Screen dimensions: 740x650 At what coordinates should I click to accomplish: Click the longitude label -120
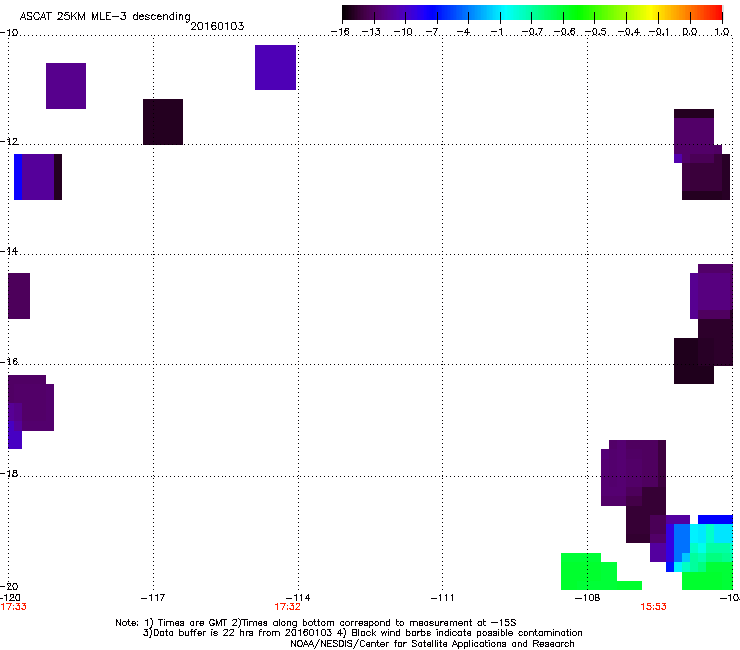click(10, 598)
